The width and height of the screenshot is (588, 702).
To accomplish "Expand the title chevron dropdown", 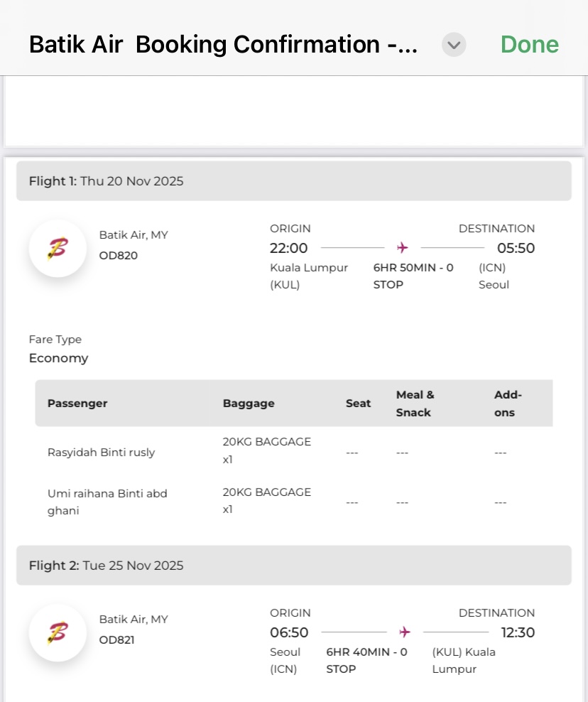I will pos(454,45).
